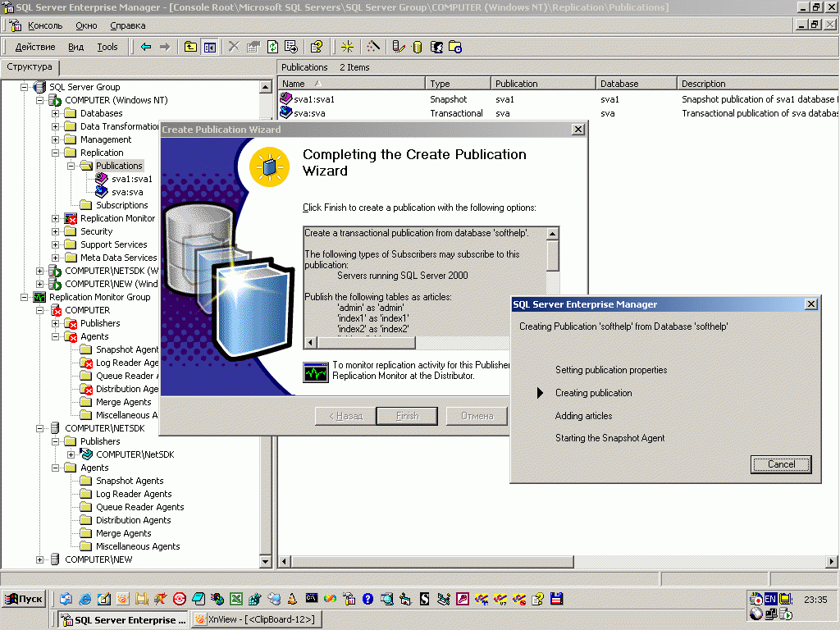This screenshot has height=630, width=840.
Task: Open the Вид menu
Action: (75, 47)
